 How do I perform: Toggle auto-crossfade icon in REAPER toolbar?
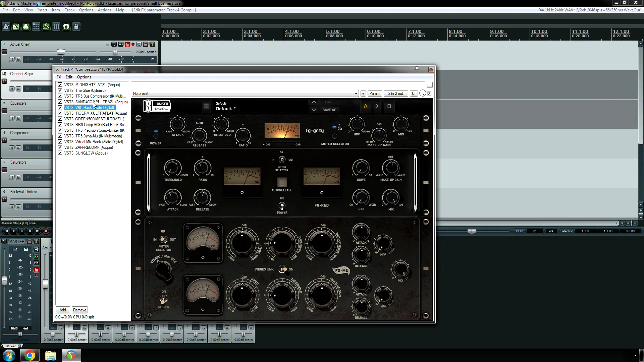click(x=16, y=26)
